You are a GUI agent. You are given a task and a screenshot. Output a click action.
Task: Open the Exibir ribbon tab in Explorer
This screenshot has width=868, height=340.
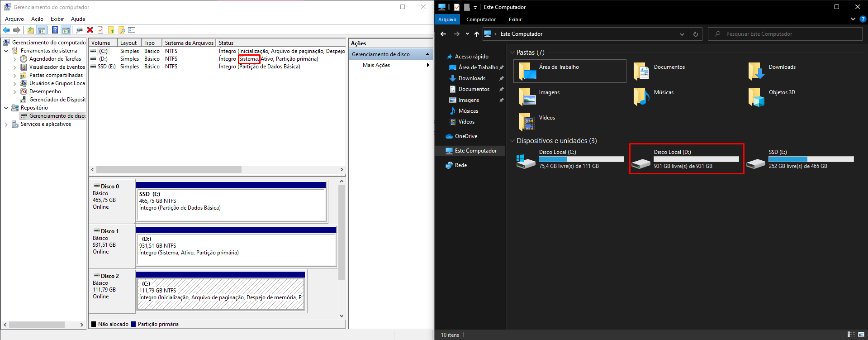[515, 19]
